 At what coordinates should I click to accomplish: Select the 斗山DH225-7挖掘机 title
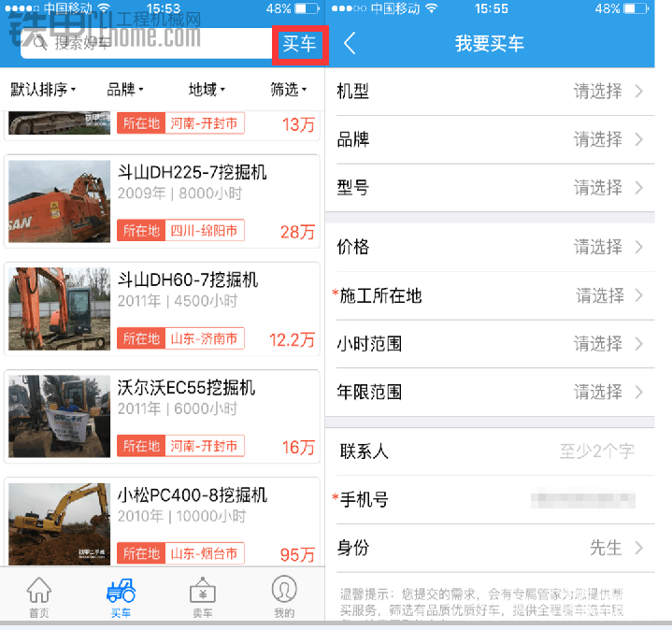[x=192, y=173]
